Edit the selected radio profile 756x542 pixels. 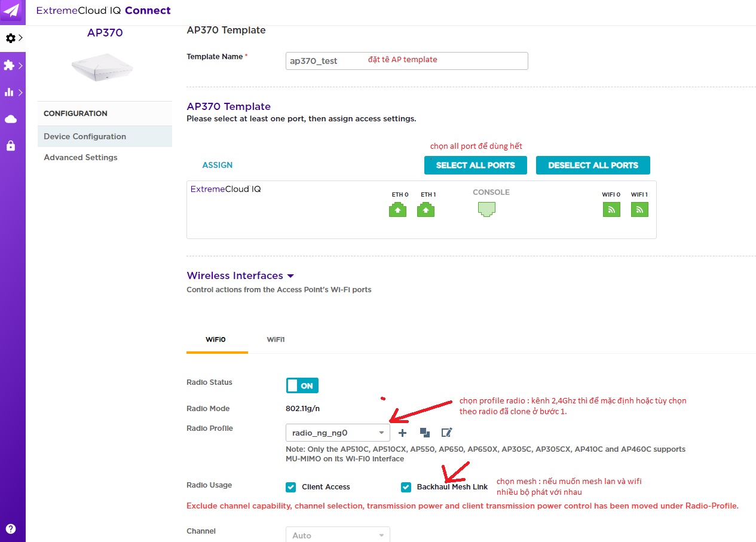click(x=446, y=433)
